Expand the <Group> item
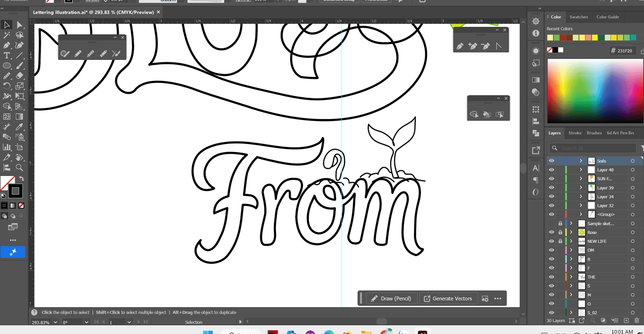The width and height of the screenshot is (644, 334). (x=581, y=214)
